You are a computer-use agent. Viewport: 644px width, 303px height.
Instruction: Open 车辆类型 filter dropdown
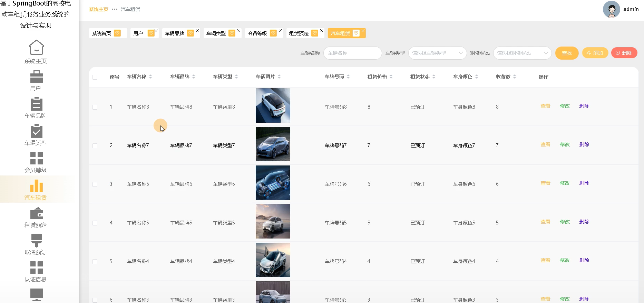(437, 53)
